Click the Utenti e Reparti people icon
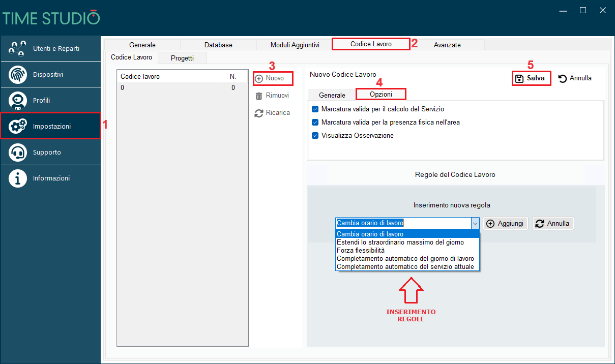 [18, 49]
